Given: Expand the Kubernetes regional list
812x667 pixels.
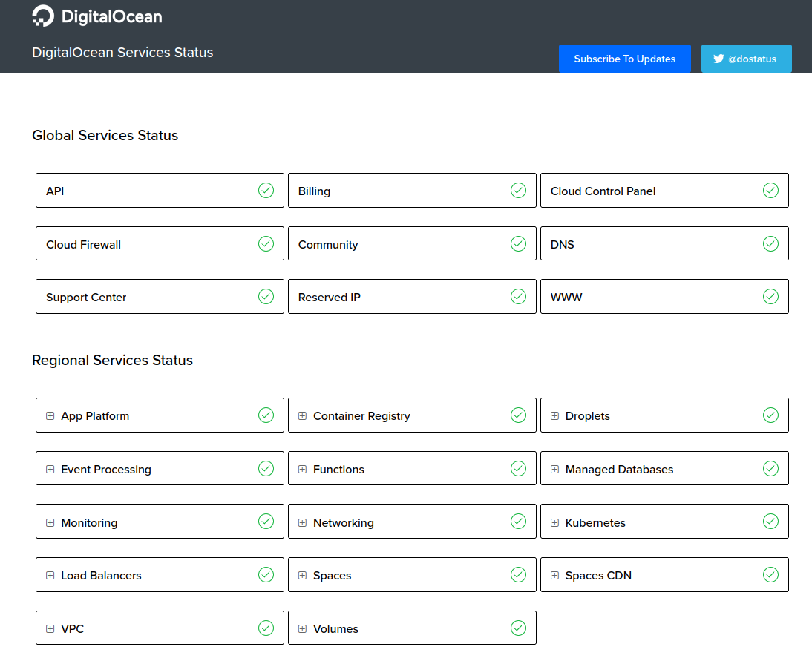Looking at the screenshot, I should point(554,522).
